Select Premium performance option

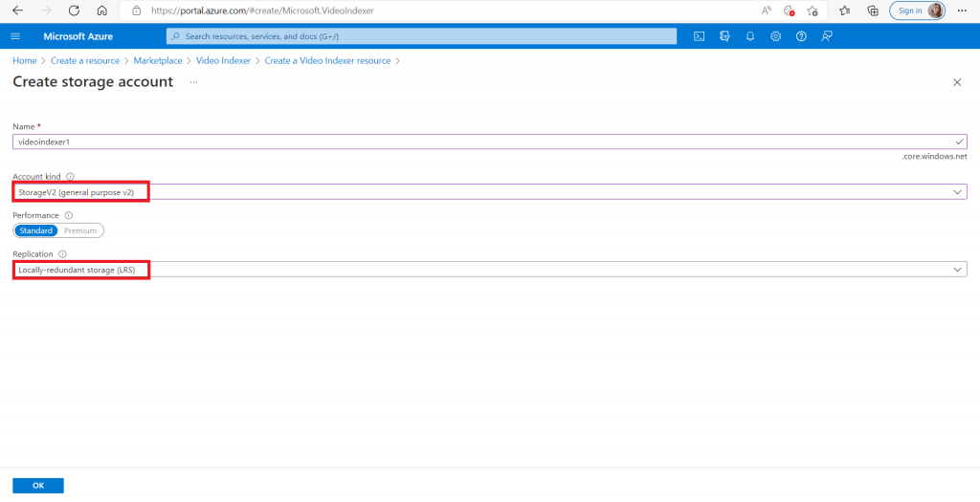click(80, 230)
